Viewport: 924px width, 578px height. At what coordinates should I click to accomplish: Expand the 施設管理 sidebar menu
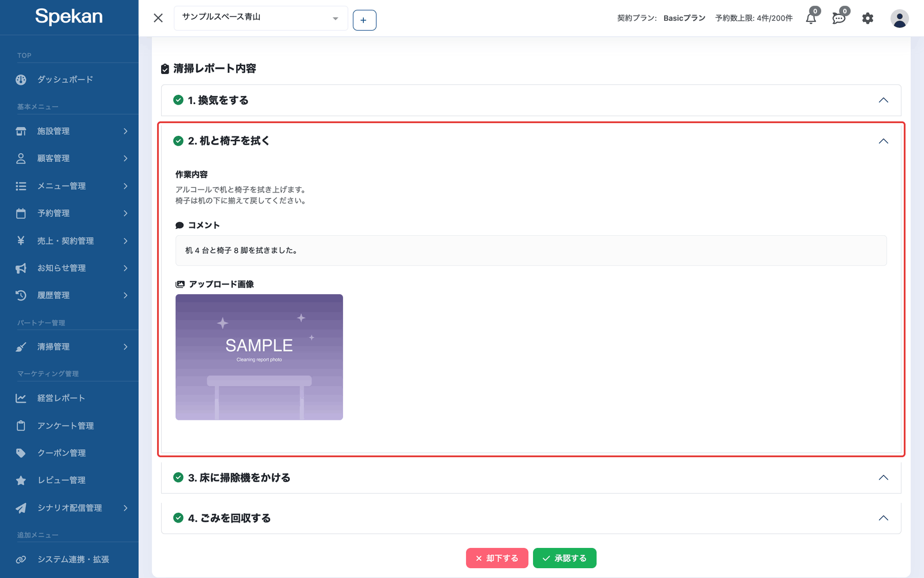(x=69, y=131)
